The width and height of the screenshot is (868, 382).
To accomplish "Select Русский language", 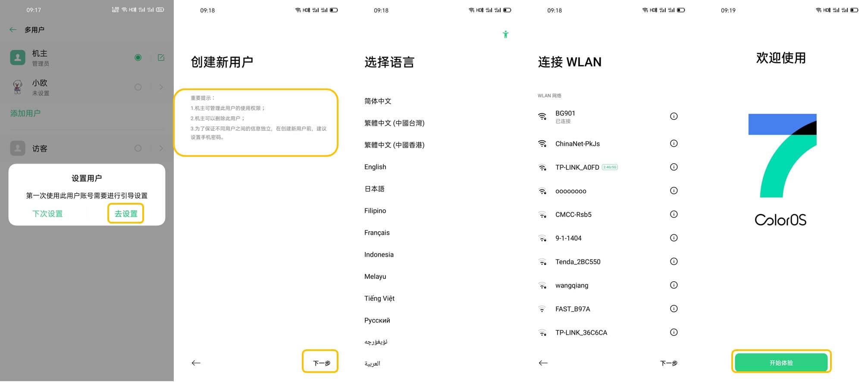I will [377, 320].
